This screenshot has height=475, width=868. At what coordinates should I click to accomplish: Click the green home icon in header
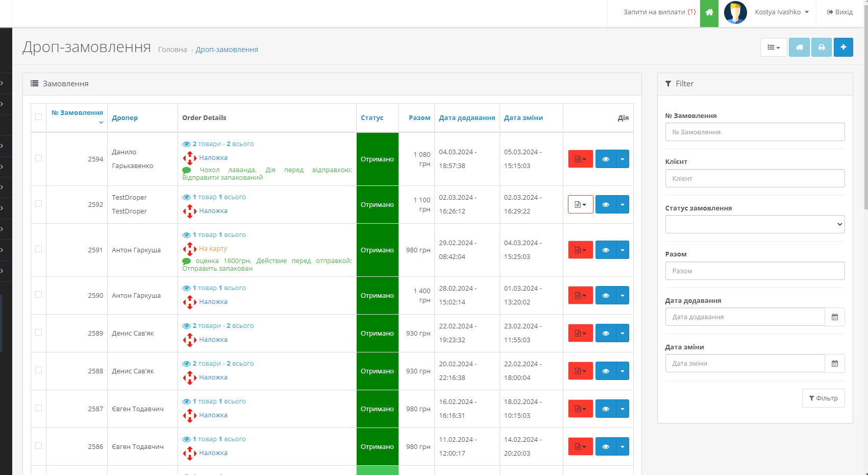pyautogui.click(x=709, y=12)
